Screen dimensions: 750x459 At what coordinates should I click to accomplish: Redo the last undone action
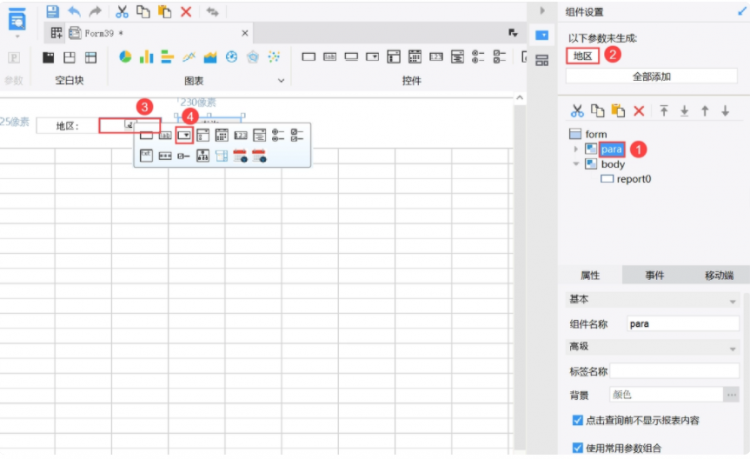coord(95,11)
